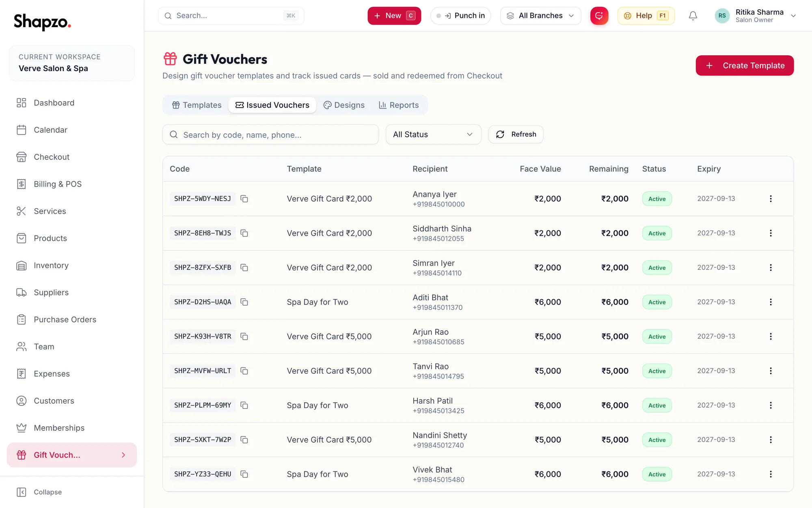Click the Active status on Nandini Shetty row
This screenshot has height=508, width=812.
pyautogui.click(x=657, y=440)
